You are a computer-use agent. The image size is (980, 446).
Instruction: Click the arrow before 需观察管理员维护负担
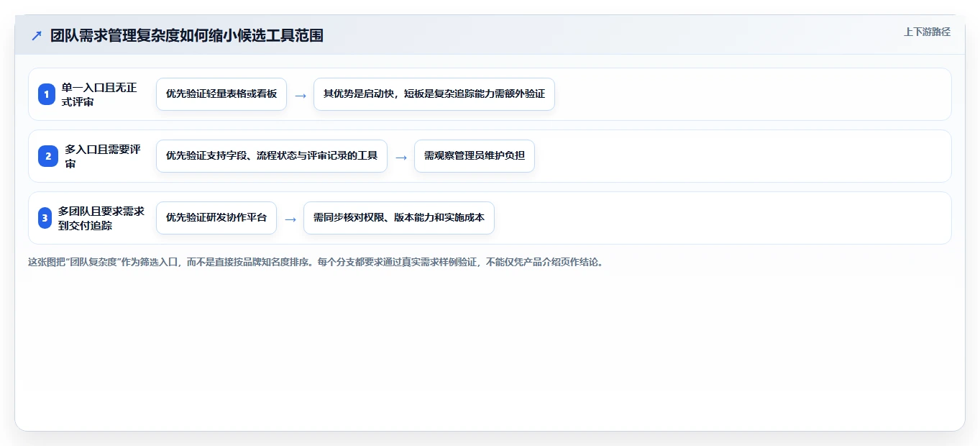click(x=401, y=157)
